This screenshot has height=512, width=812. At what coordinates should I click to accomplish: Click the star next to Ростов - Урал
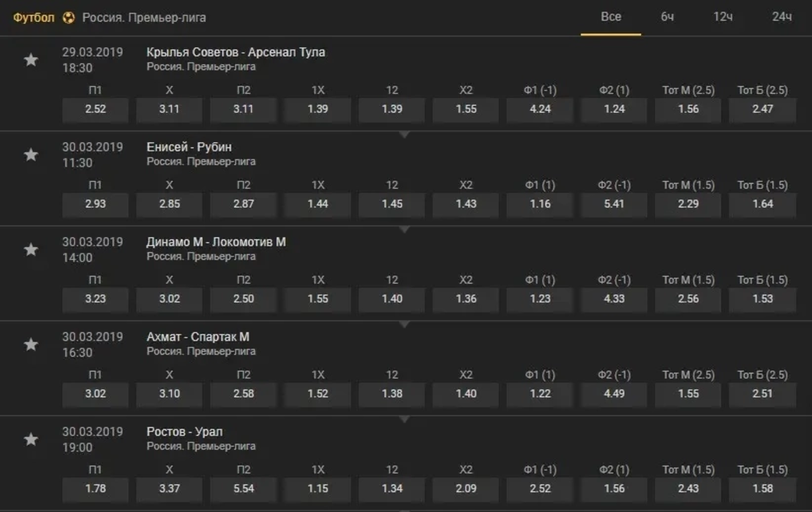coord(31,439)
